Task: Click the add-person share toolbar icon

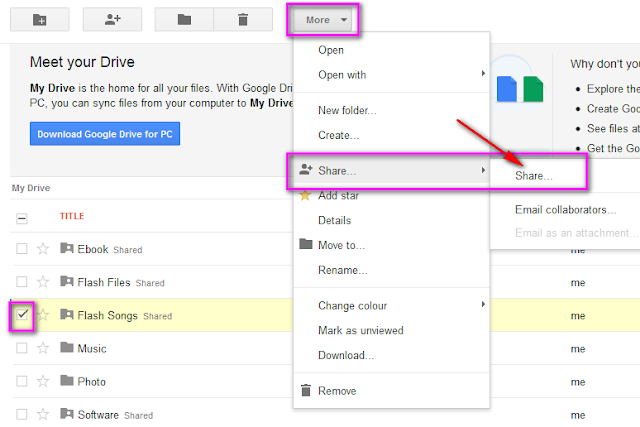Action: 112,20
